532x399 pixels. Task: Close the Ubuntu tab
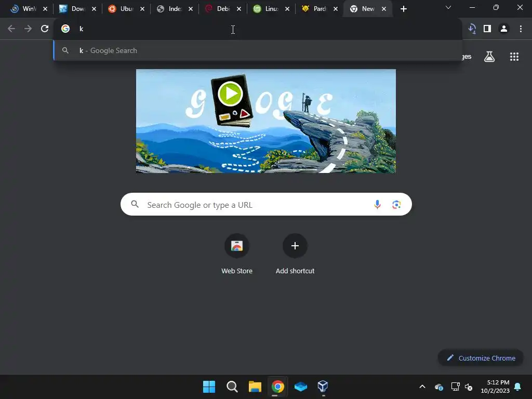(142, 9)
